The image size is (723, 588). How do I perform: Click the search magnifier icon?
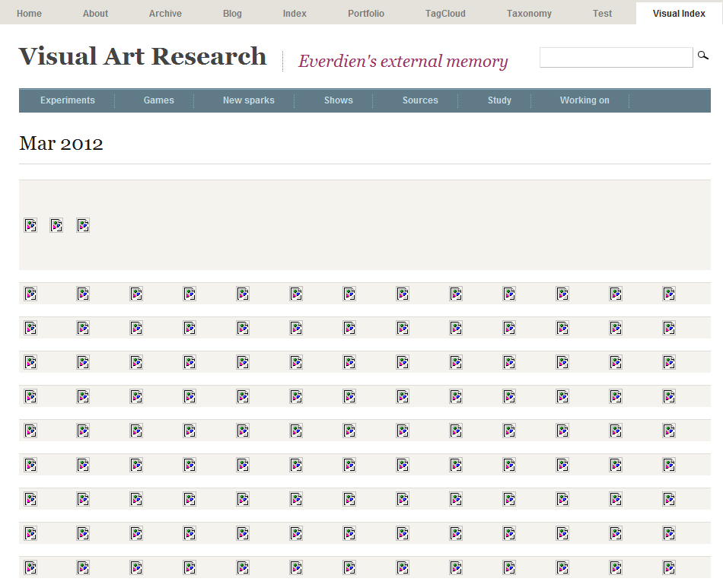tap(702, 56)
